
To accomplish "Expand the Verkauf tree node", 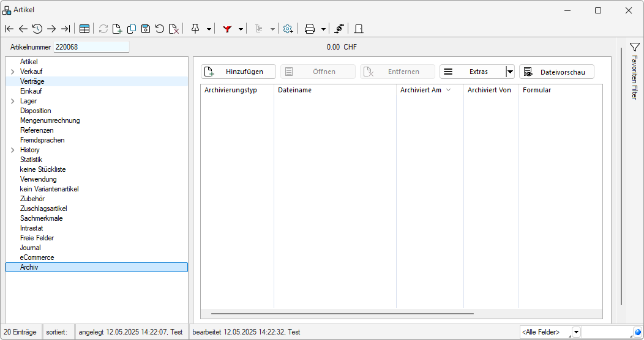I will [x=13, y=72].
